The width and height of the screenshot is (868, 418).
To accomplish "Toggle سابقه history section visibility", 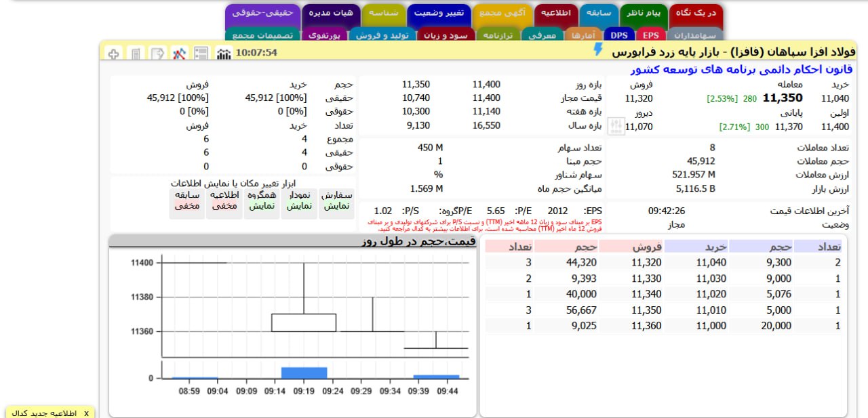I will click(x=187, y=201).
